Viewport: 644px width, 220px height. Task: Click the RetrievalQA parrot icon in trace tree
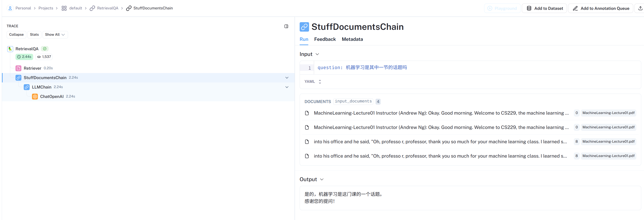click(10, 49)
